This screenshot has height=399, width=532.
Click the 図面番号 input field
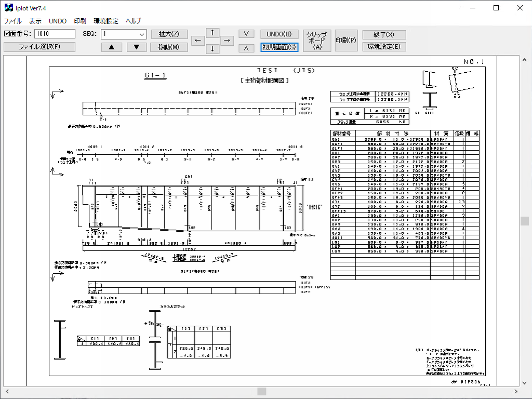[55, 34]
